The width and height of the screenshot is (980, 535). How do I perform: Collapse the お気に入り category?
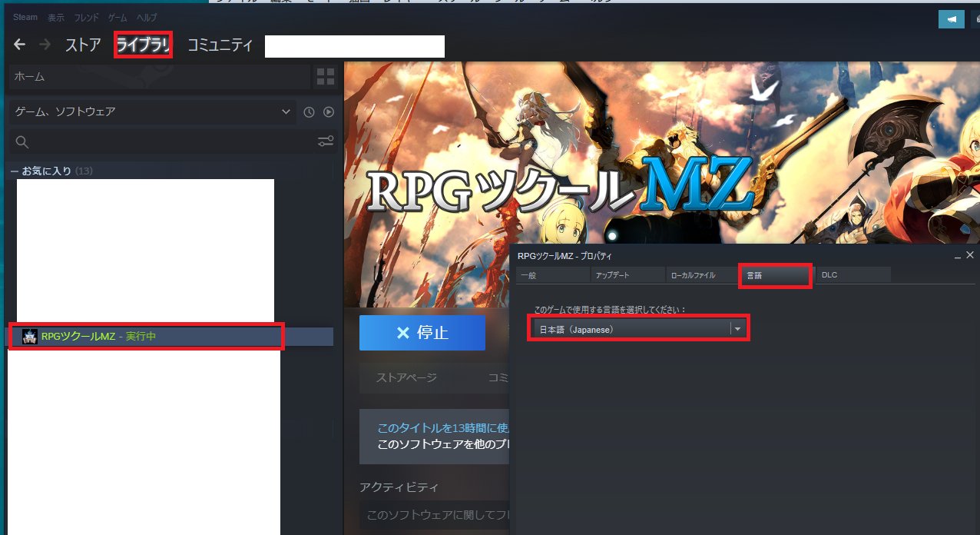pyautogui.click(x=14, y=171)
